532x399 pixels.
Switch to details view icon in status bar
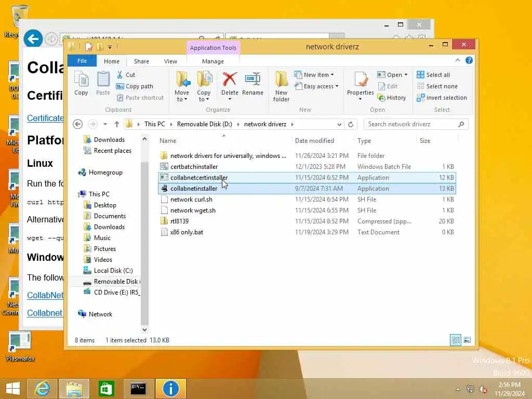(456, 340)
